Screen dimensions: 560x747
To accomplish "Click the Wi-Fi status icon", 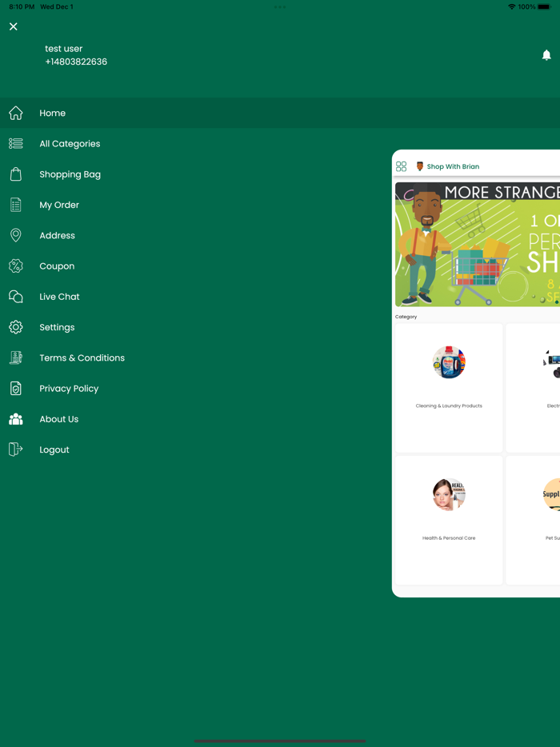I will click(x=512, y=6).
